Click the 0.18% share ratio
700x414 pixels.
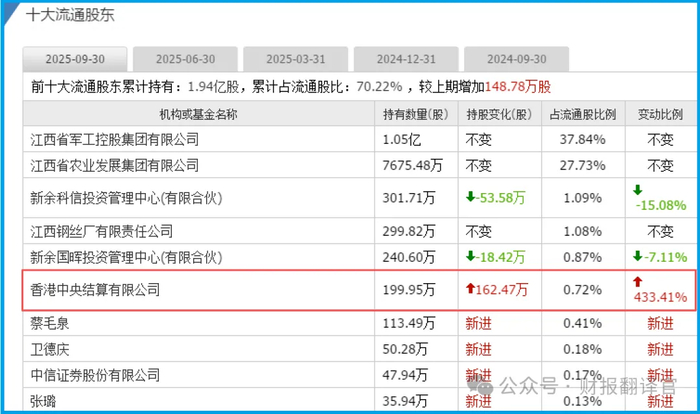pyautogui.click(x=583, y=349)
